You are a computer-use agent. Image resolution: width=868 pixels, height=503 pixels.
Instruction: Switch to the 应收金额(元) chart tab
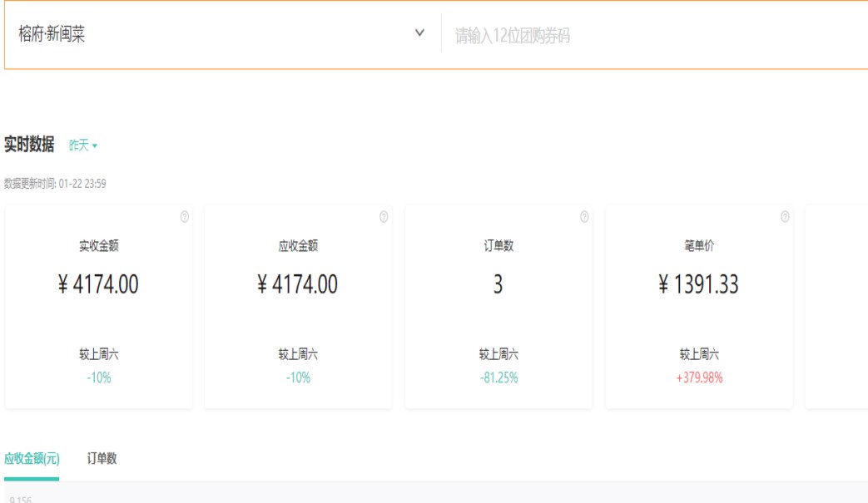(32, 459)
